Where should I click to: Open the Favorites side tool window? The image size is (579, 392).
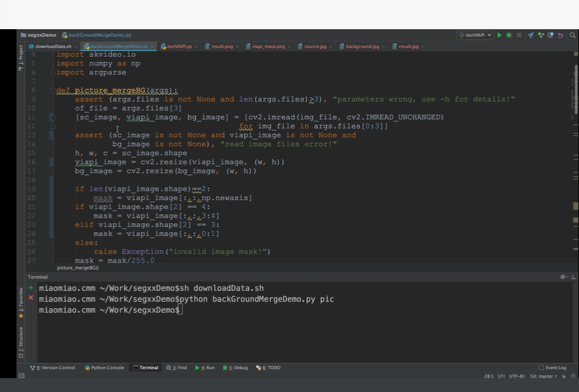coord(21,303)
